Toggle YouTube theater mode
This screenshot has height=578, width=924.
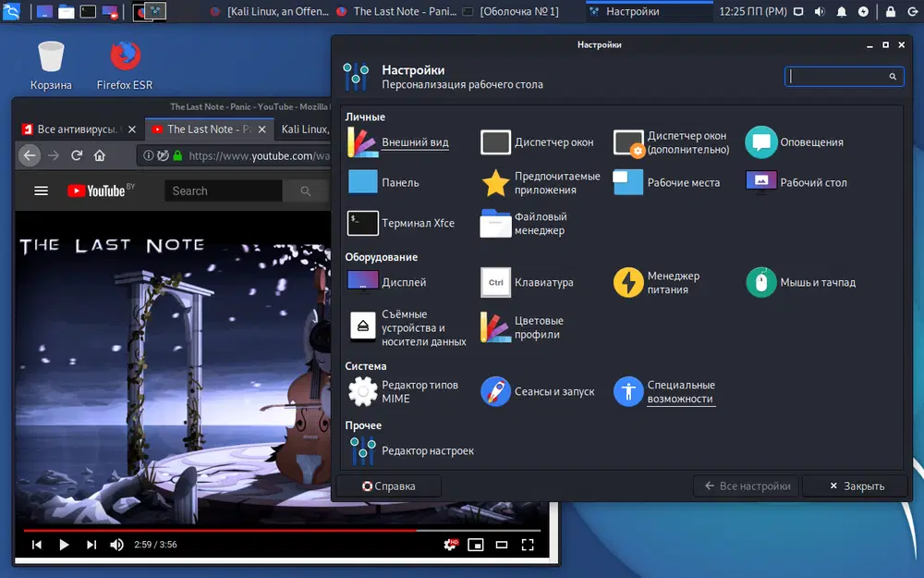pos(502,545)
